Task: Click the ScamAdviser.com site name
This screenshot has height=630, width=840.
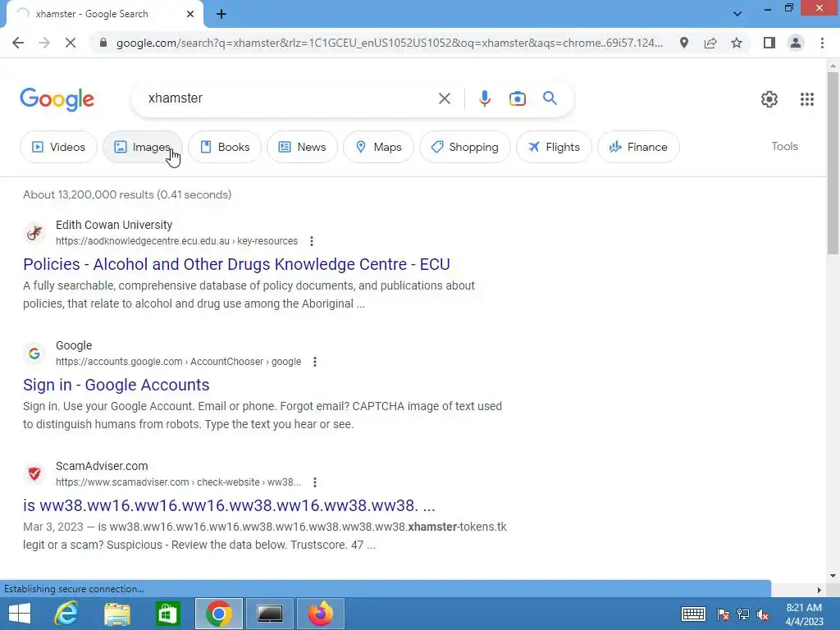Action: click(102, 466)
